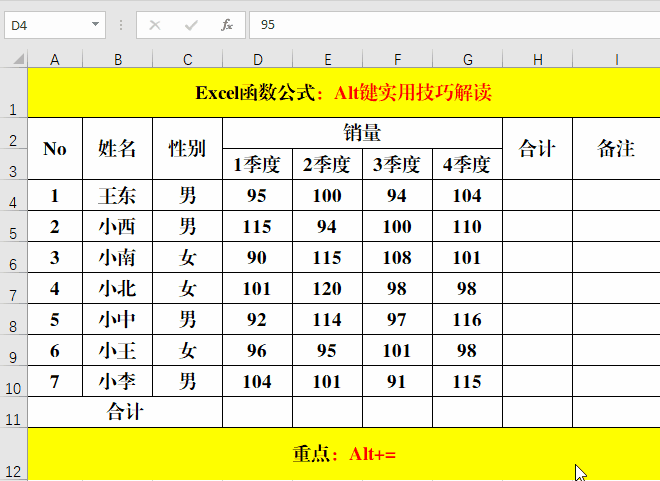Select column F header
Viewport: 660px width, 481px height.
coord(397,59)
